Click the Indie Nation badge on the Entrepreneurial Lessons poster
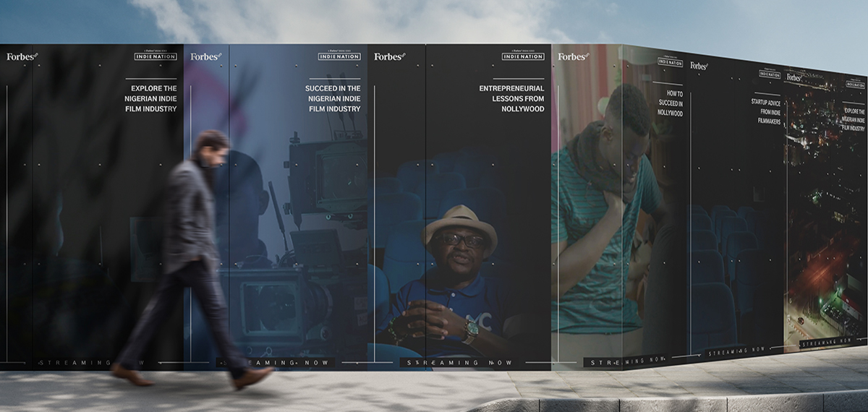 [523, 56]
